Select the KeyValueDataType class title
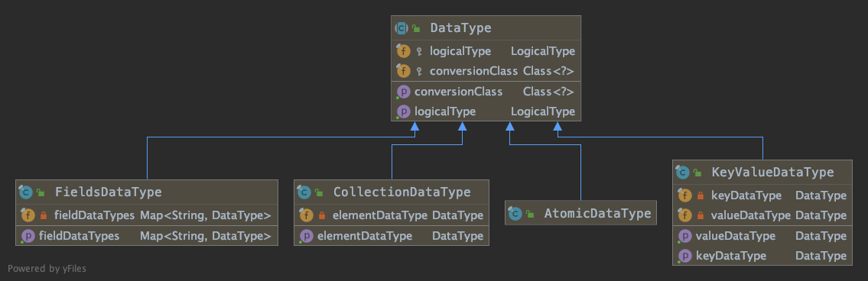Image resolution: width=868 pixels, height=281 pixels. (772, 172)
